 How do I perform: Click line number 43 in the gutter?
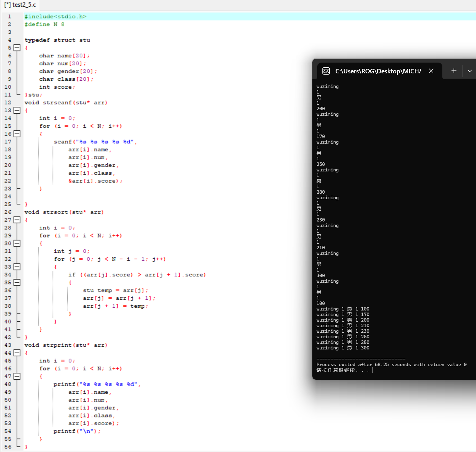[8, 345]
